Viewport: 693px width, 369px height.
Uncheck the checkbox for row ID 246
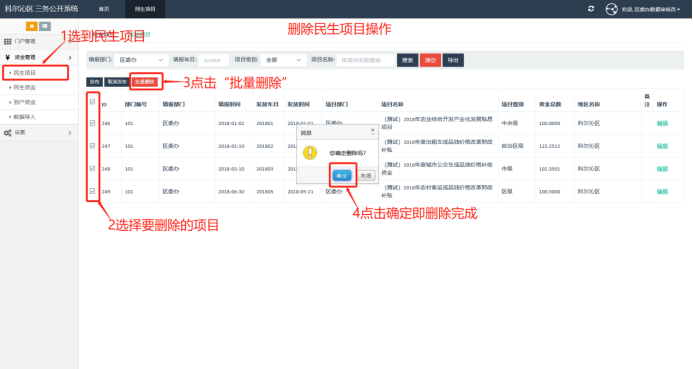click(x=92, y=123)
